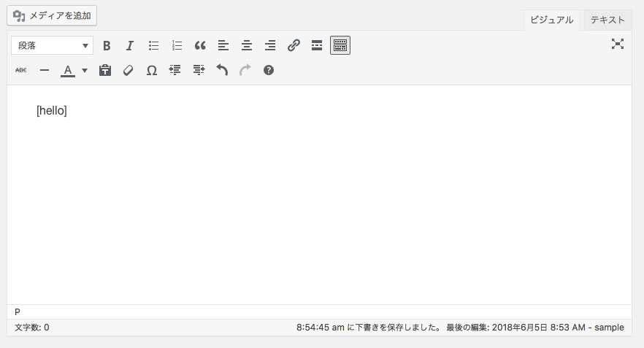Apply italic formatting
The height and width of the screenshot is (348, 644).
[x=130, y=45]
